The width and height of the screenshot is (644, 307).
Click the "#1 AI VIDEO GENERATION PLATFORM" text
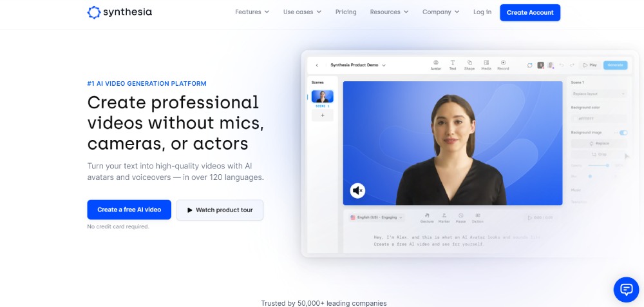(x=147, y=84)
